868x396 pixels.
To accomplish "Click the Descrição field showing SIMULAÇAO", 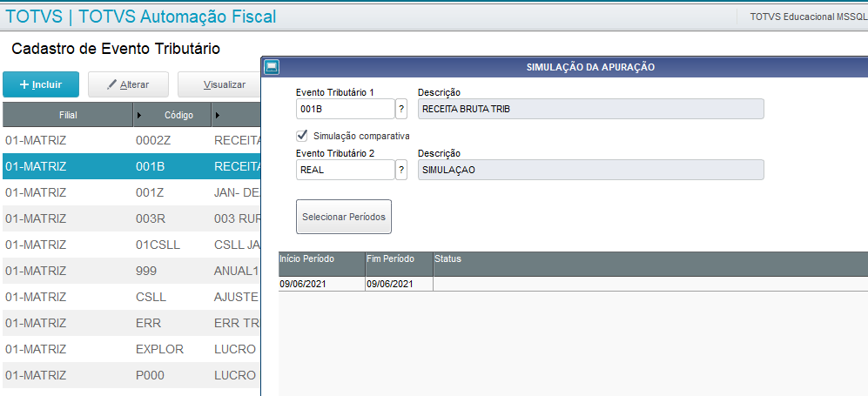I will 590,170.
